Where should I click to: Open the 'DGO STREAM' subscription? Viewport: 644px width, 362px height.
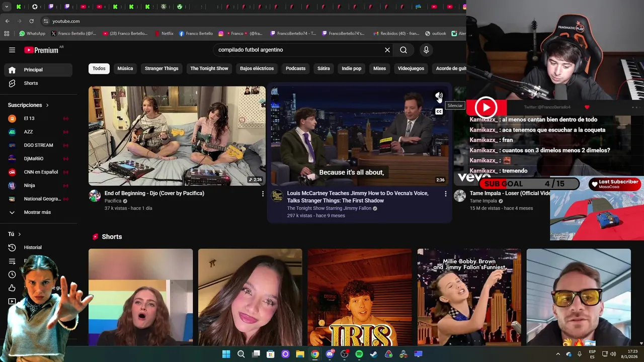pyautogui.click(x=38, y=145)
